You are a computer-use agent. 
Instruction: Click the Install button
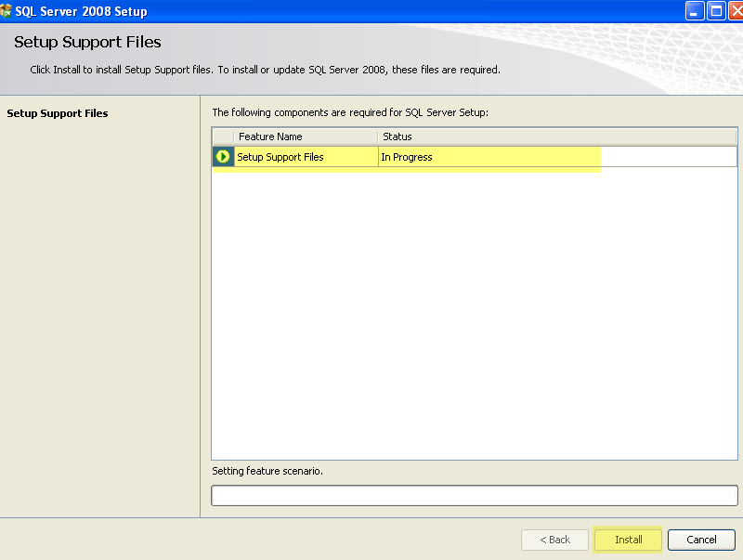pyautogui.click(x=628, y=540)
